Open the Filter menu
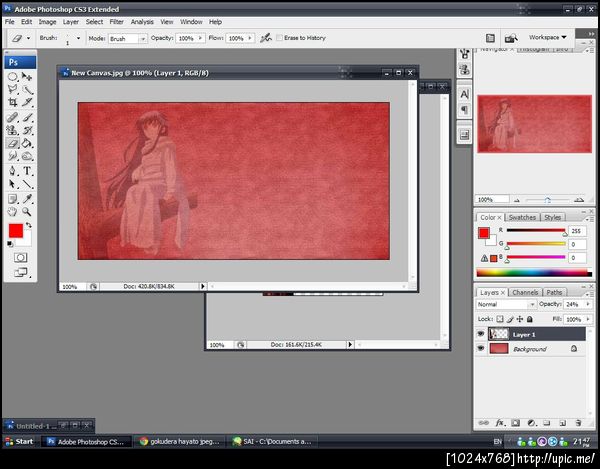600x469 pixels. point(117,22)
